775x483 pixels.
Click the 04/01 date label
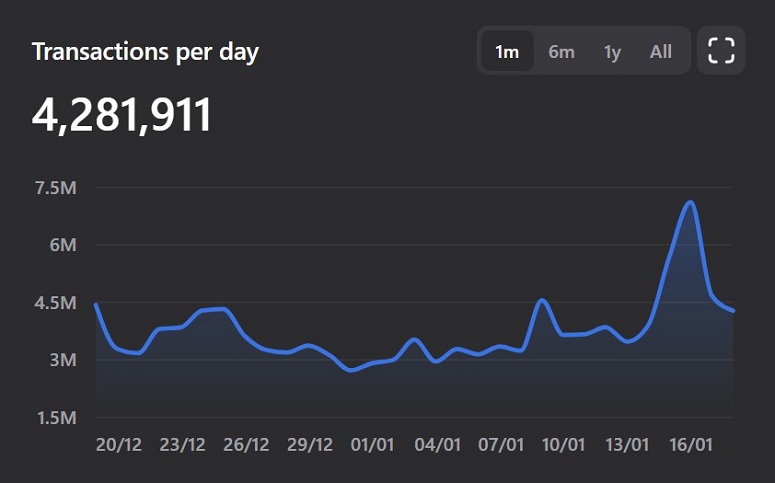click(x=437, y=445)
